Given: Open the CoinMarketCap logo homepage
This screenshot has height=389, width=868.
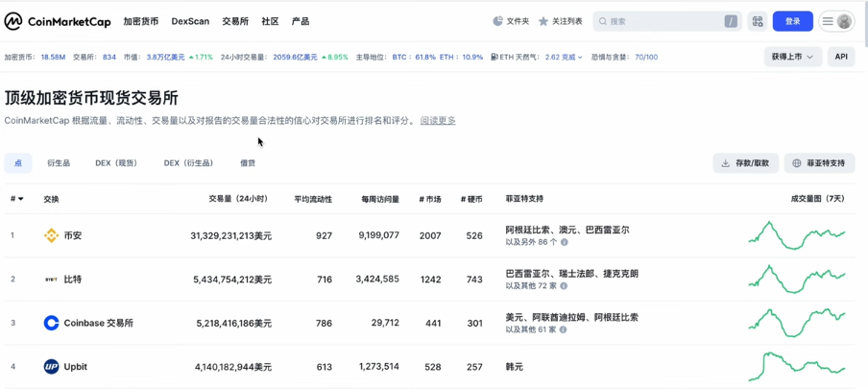Looking at the screenshot, I should pyautogui.click(x=58, y=21).
